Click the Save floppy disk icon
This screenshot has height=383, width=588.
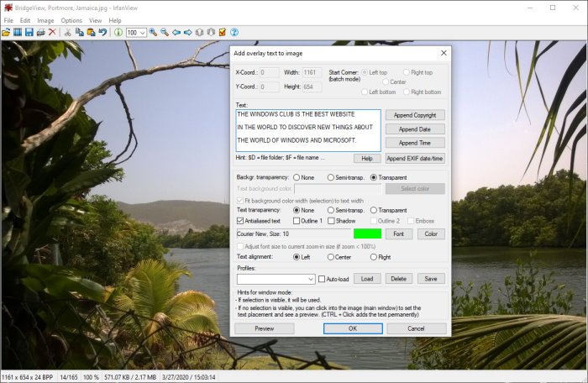coord(29,32)
